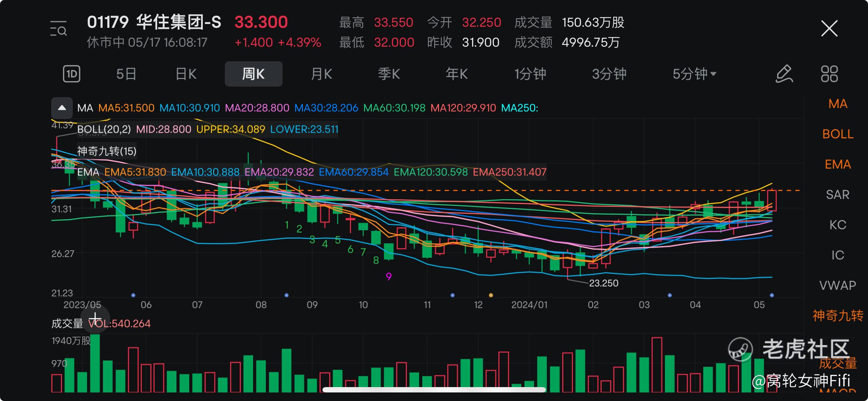Tap the orange event dot below the December axis
The height and width of the screenshot is (401, 868).
click(491, 295)
